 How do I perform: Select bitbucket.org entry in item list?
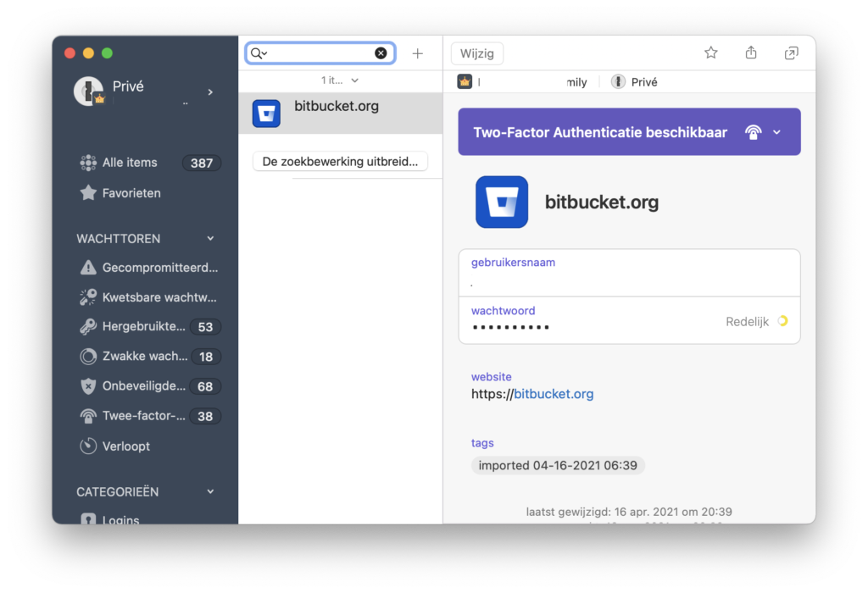pyautogui.click(x=341, y=113)
